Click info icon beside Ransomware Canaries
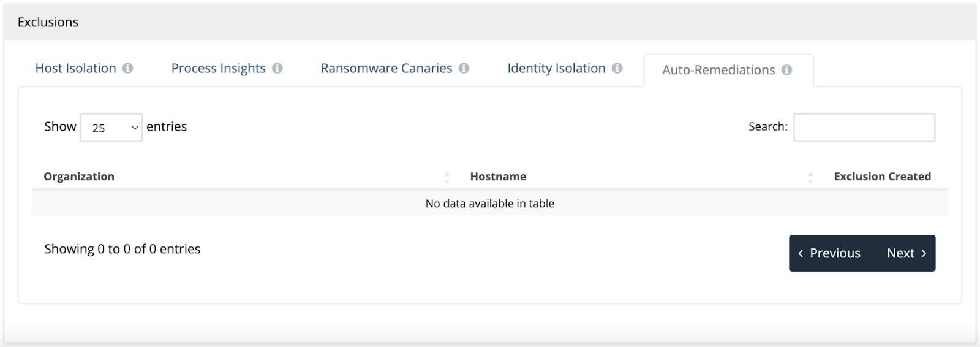The width and height of the screenshot is (980, 347). [464, 68]
